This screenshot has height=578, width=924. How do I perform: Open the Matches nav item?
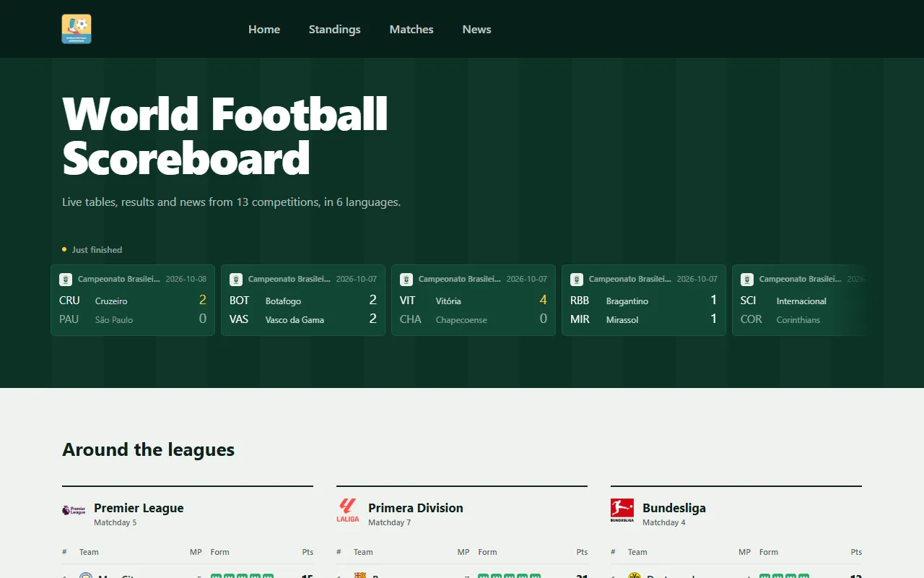tap(411, 30)
